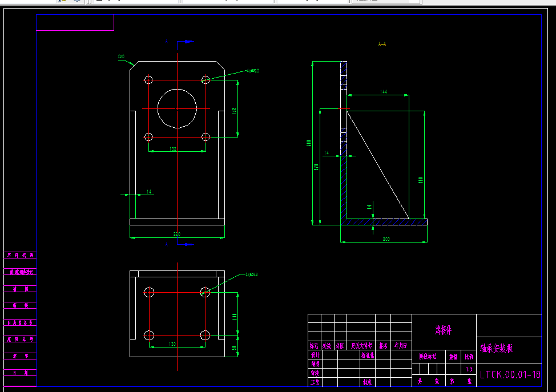
Task: Click the 4xØ22 hole callout
Action: pos(251,274)
